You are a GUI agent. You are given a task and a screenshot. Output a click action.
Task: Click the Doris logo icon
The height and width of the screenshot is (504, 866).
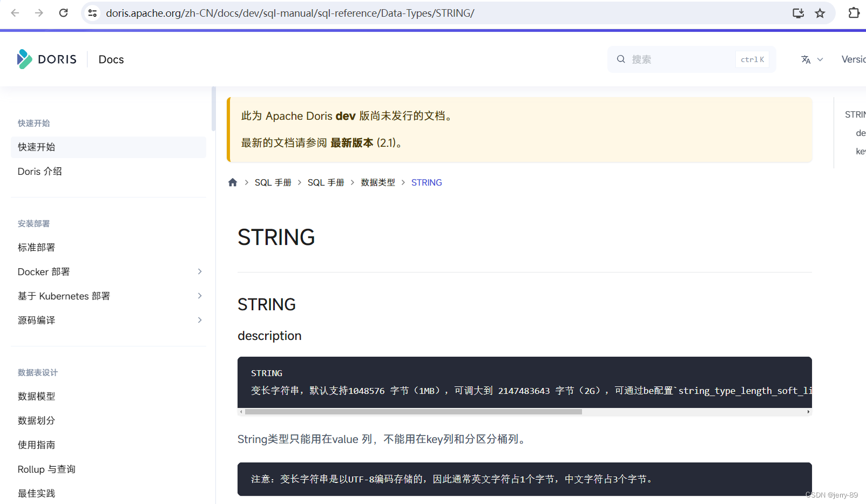(24, 59)
